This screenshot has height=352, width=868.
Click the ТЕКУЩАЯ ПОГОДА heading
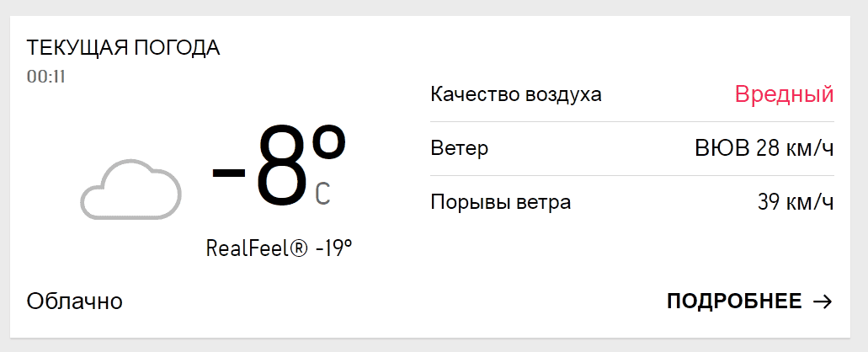point(123,47)
